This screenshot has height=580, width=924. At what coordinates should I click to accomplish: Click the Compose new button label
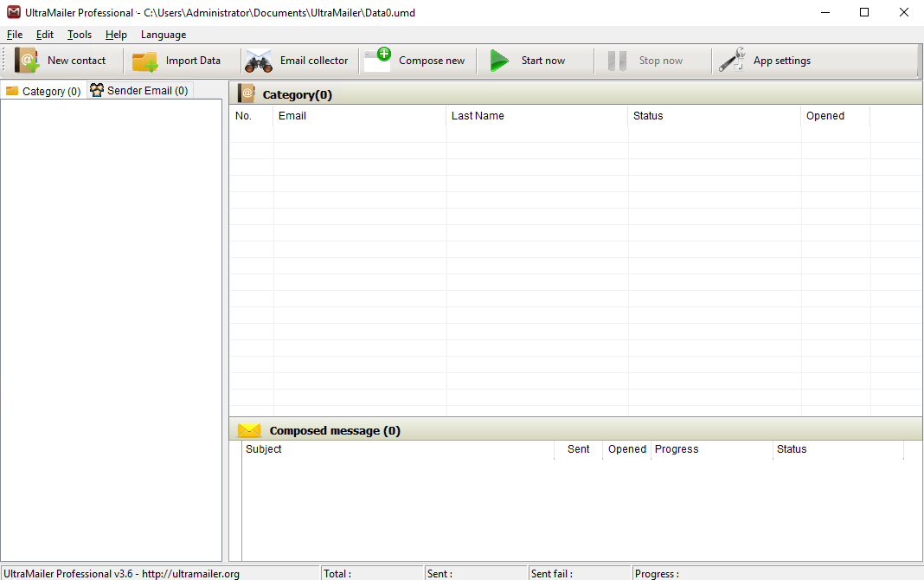(432, 60)
